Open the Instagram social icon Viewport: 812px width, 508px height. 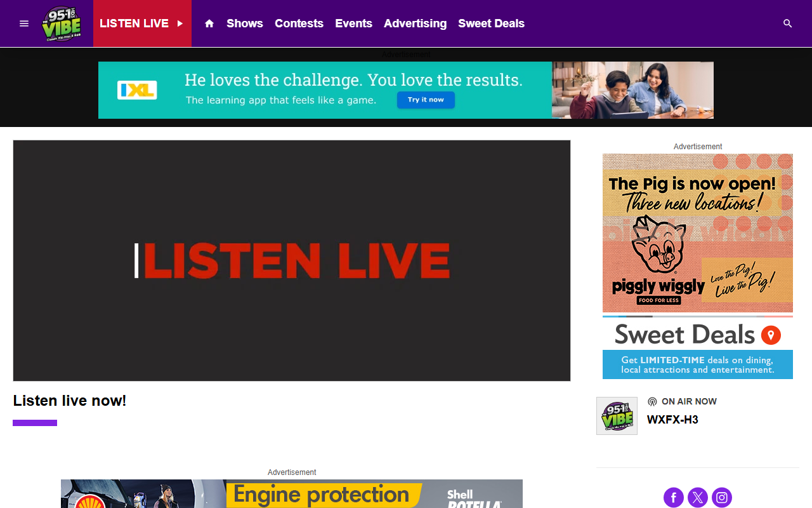point(722,497)
